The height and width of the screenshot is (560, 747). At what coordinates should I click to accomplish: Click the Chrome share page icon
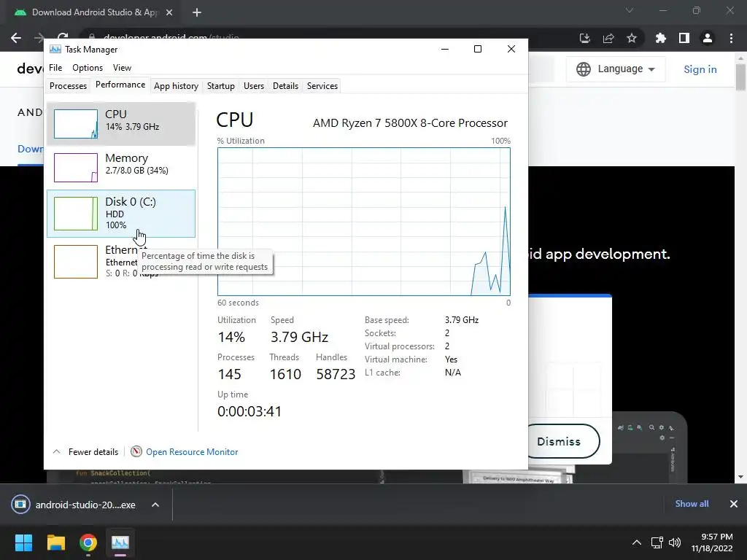click(608, 38)
